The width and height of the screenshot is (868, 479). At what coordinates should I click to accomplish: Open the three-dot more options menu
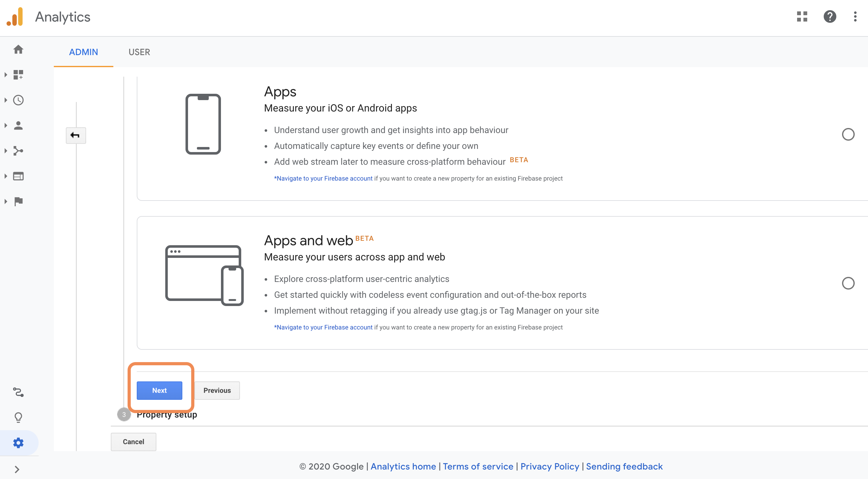pyautogui.click(x=855, y=16)
